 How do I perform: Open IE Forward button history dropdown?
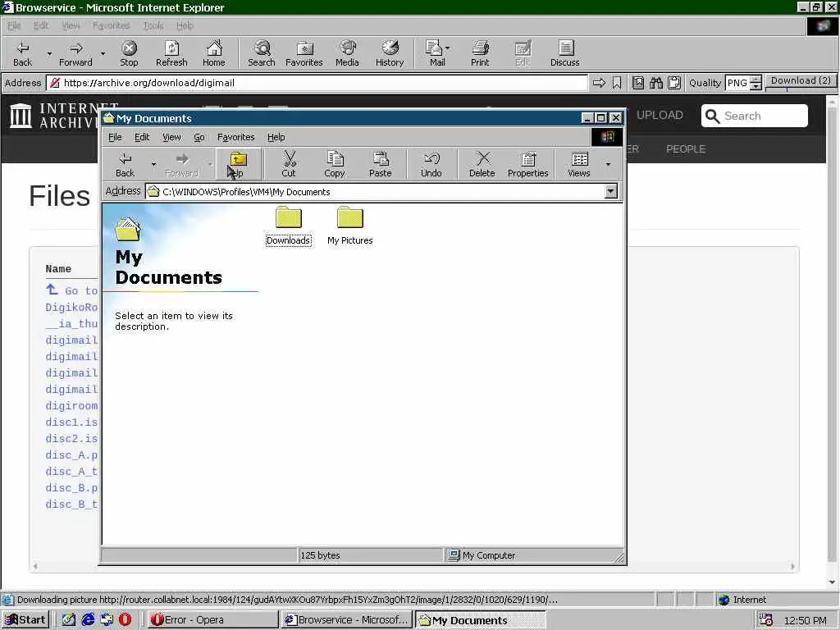(103, 53)
